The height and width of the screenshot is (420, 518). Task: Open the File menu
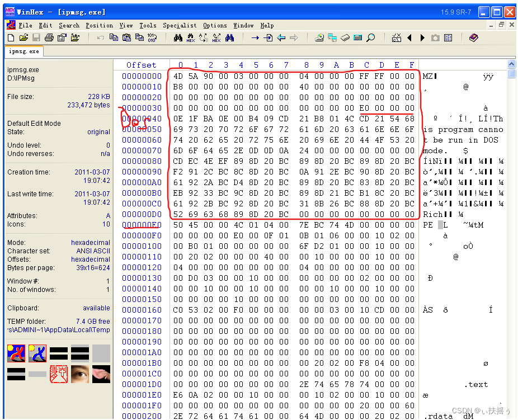[25, 25]
